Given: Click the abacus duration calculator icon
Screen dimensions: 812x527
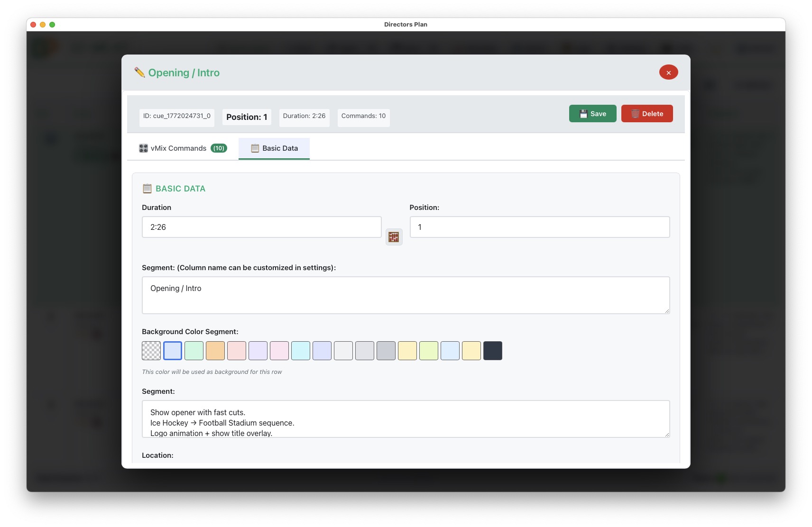Looking at the screenshot, I should tap(394, 237).
